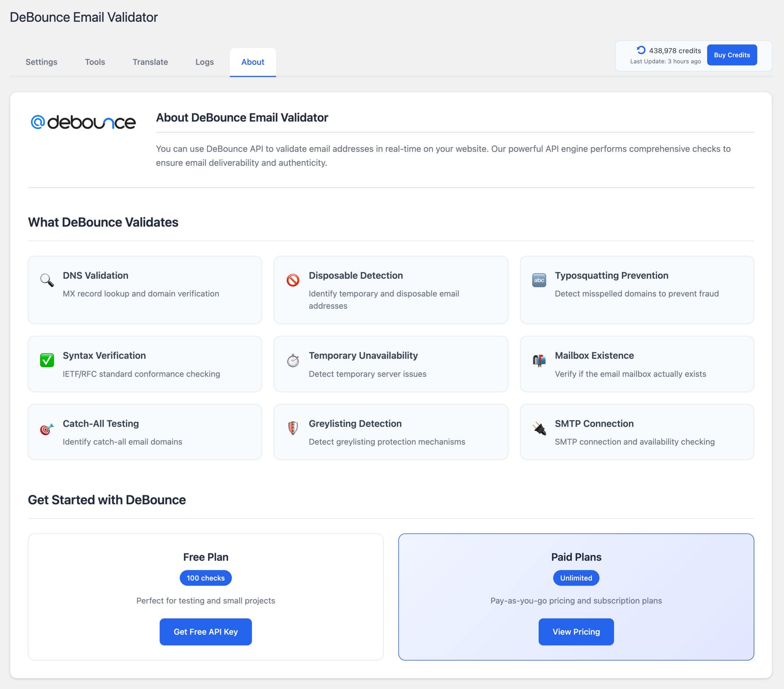Screen dimensions: 784x689
Task: Open the Settings tab
Action: click(41, 62)
